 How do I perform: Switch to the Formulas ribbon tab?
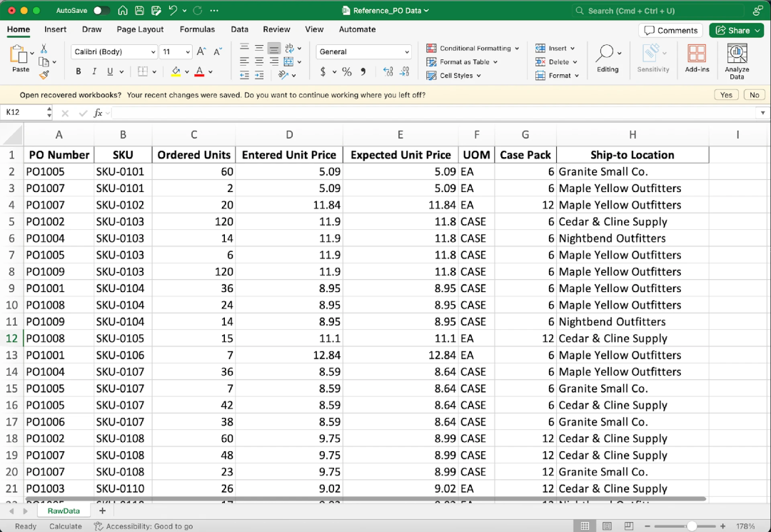pos(197,29)
